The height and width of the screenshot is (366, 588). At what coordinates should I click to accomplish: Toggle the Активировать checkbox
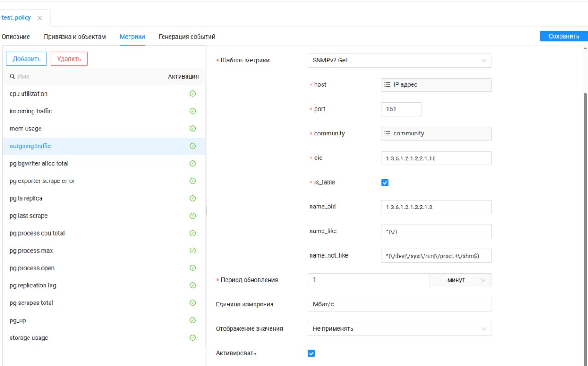click(311, 354)
